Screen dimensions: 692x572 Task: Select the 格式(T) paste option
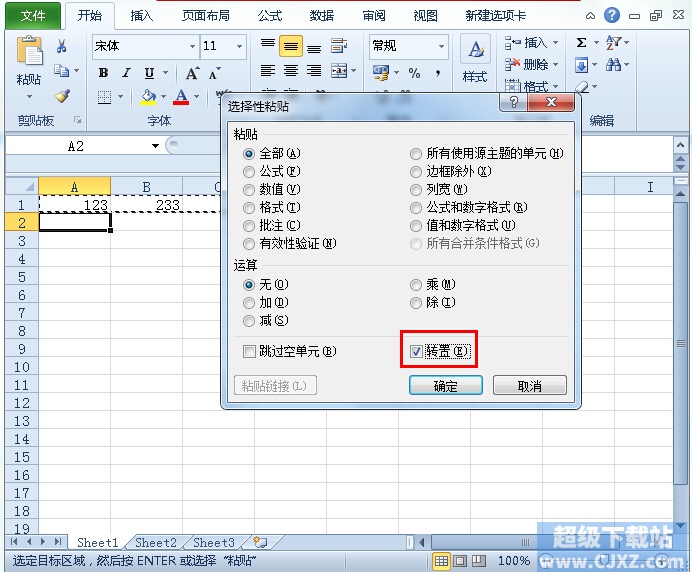(x=272, y=207)
